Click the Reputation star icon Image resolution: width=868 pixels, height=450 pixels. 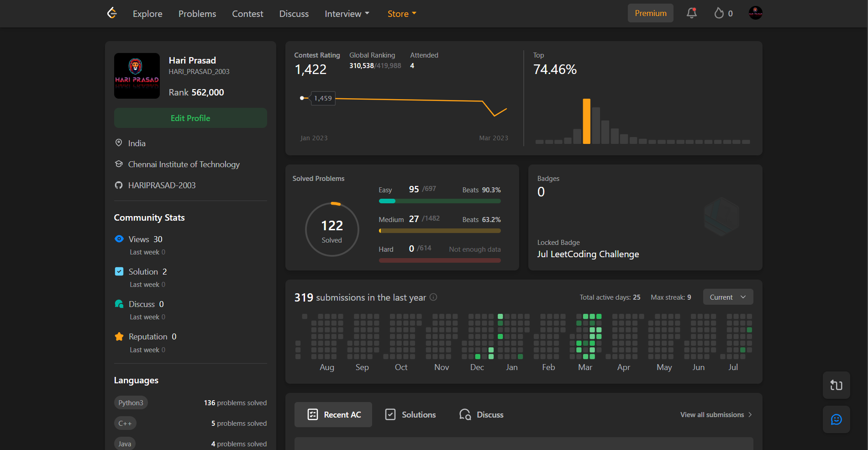click(119, 337)
